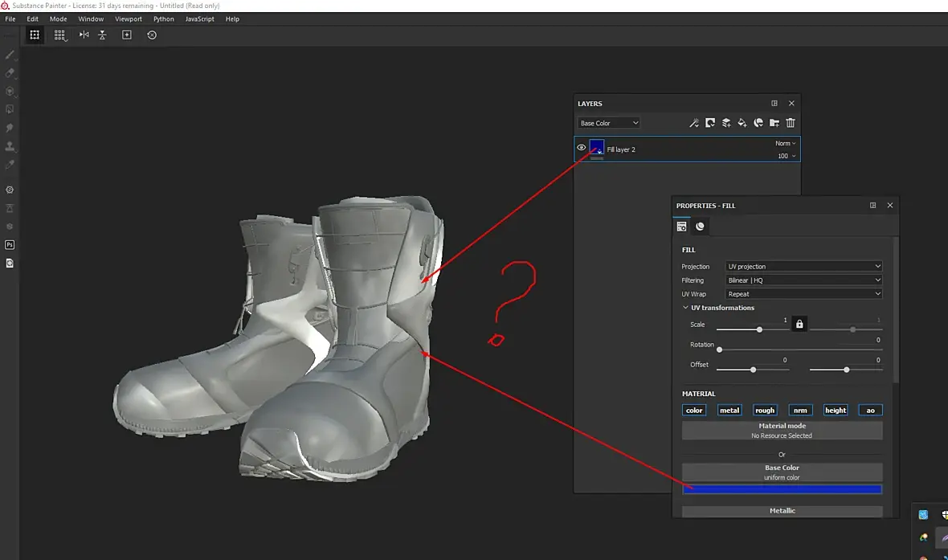Click the Fill layer 2 thumbnail
The height and width of the screenshot is (560, 948).
click(x=597, y=147)
